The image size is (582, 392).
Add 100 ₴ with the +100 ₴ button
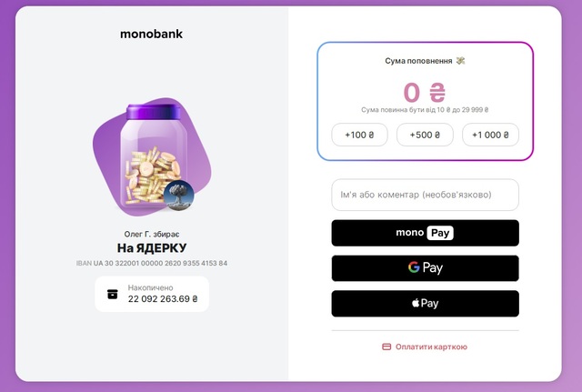(359, 135)
